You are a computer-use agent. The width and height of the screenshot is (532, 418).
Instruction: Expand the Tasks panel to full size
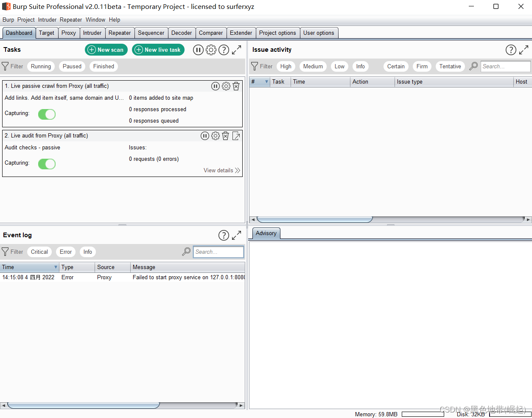click(236, 50)
